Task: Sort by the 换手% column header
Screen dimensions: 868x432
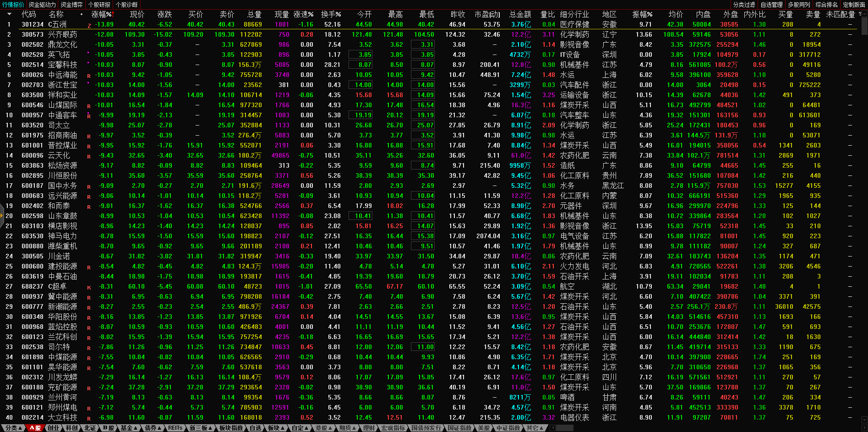Action: 331,15
